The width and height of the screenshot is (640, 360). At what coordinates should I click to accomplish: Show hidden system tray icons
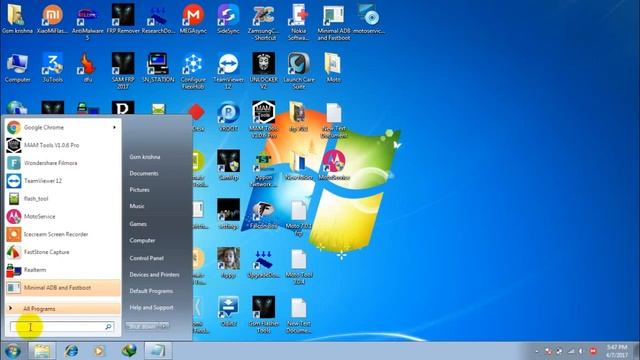point(537,351)
